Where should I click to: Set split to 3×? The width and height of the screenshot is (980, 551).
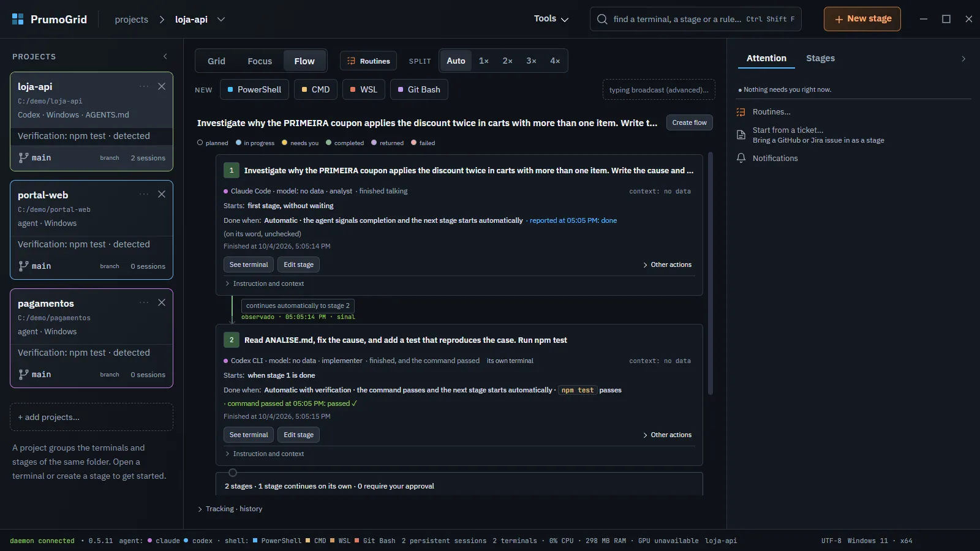pos(531,61)
